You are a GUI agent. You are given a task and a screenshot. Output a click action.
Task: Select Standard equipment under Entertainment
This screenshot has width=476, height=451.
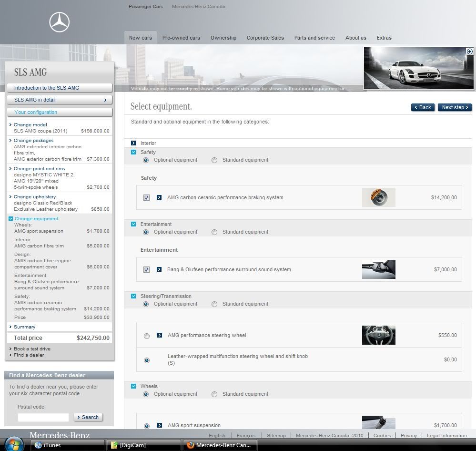coord(214,232)
